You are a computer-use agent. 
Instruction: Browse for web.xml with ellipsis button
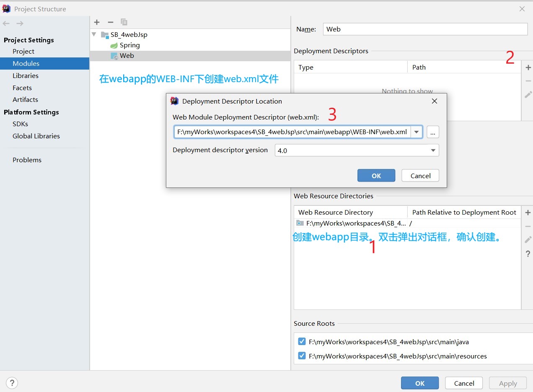433,132
